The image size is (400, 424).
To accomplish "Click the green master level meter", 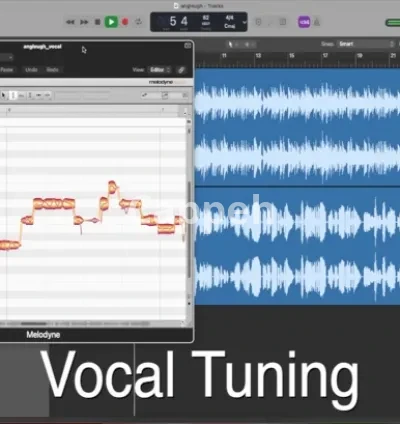I will [x=393, y=23].
